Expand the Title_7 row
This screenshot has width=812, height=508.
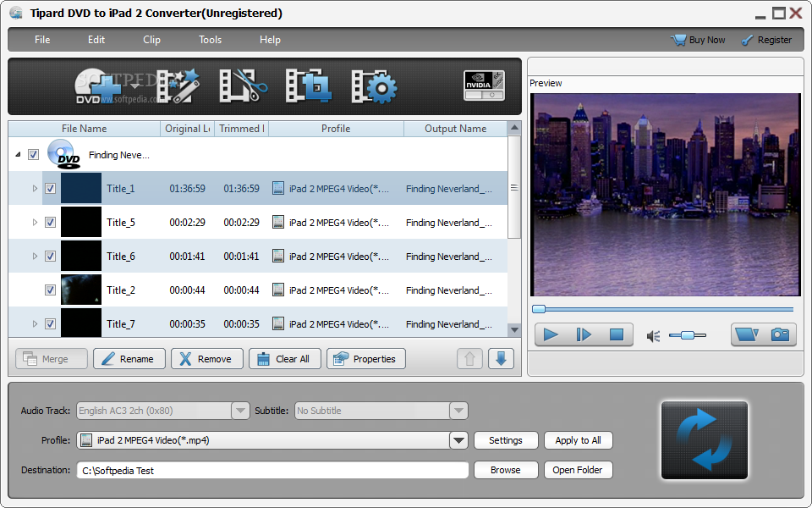(x=35, y=324)
